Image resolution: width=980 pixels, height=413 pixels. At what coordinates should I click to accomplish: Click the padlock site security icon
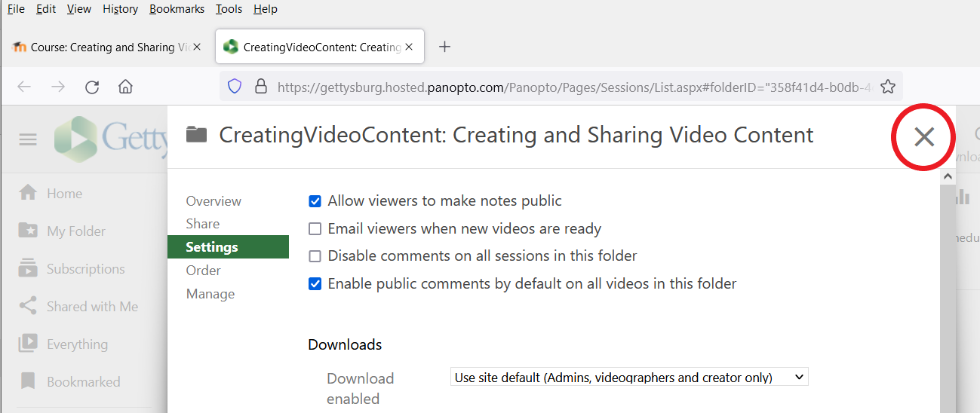tap(261, 87)
